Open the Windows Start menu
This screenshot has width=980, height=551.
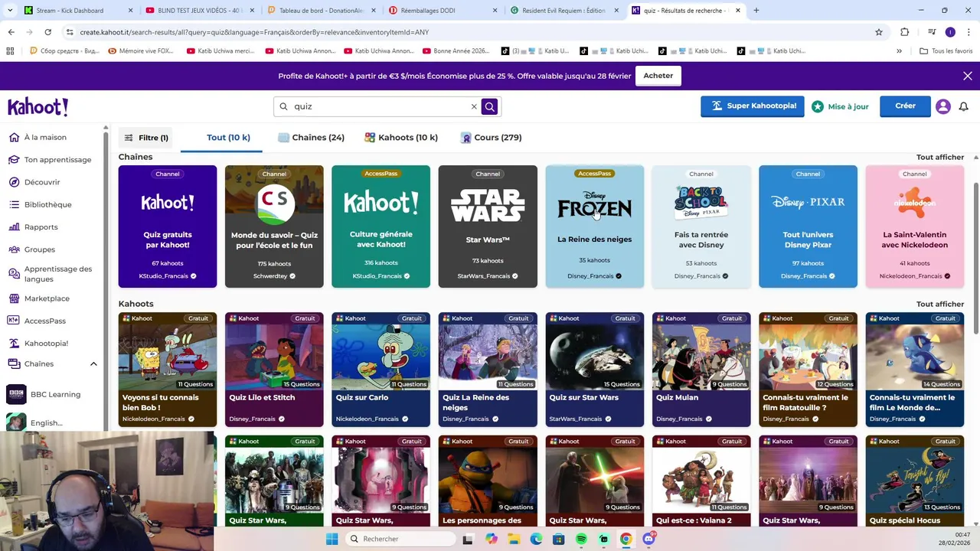click(x=332, y=539)
